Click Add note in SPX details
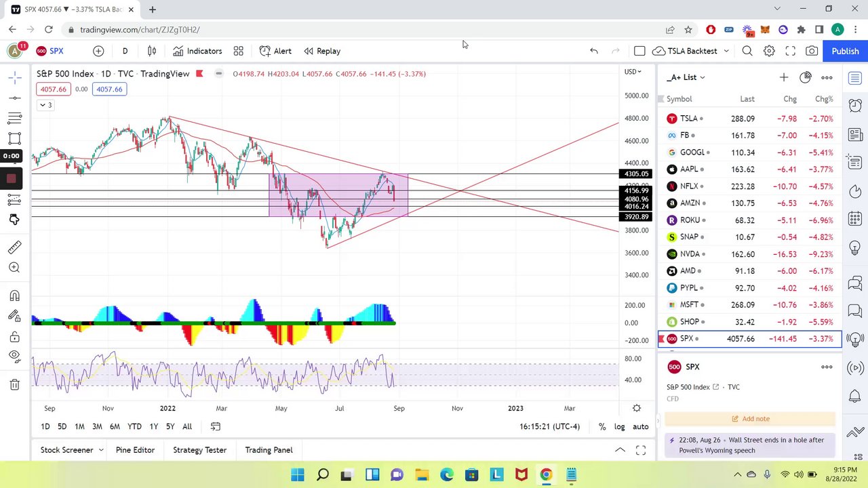The height and width of the screenshot is (488, 868). coord(750,419)
